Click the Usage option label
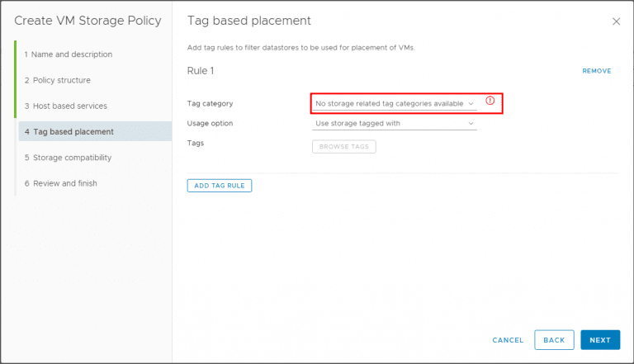Screen dimensions: 634x364 pyautogui.click(x=210, y=123)
